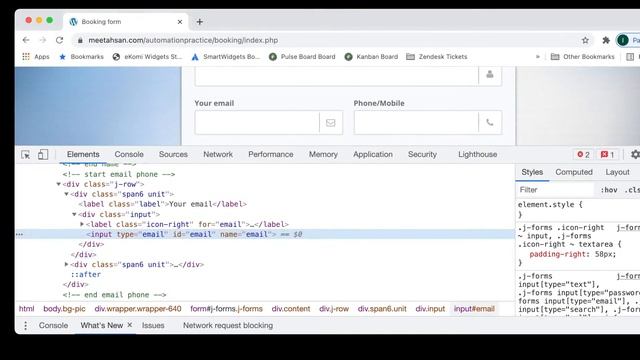Select form#j-forms.j-forms breadcrumb
This screenshot has height=360, width=640.
click(x=227, y=309)
